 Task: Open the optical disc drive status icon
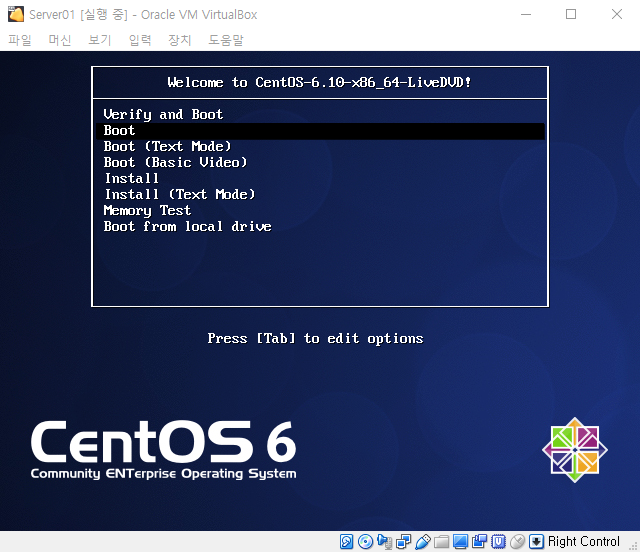click(365, 541)
